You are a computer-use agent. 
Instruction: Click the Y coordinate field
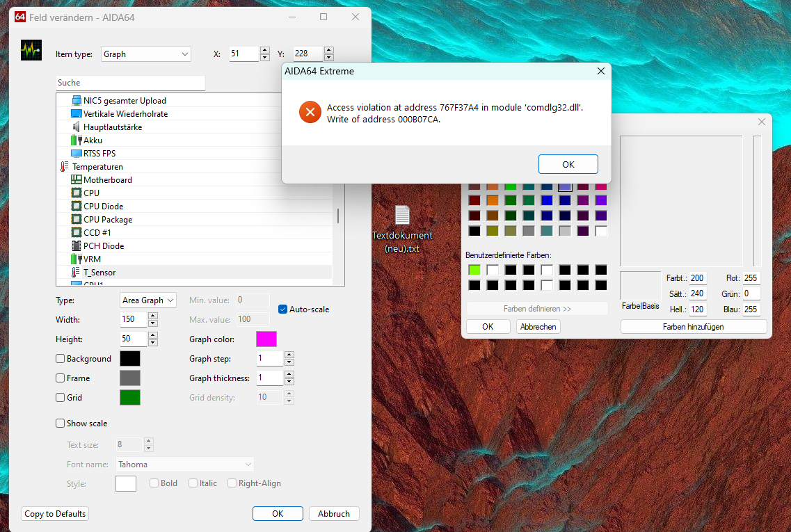(307, 54)
